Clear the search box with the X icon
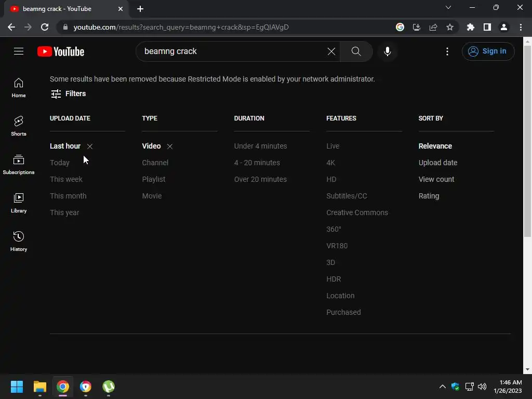The height and width of the screenshot is (399, 532). [331, 51]
